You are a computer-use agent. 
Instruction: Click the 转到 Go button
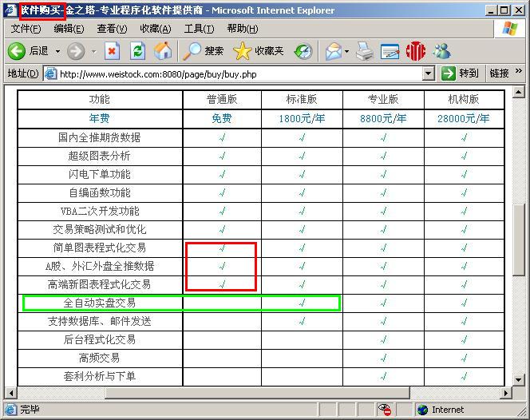(460, 73)
